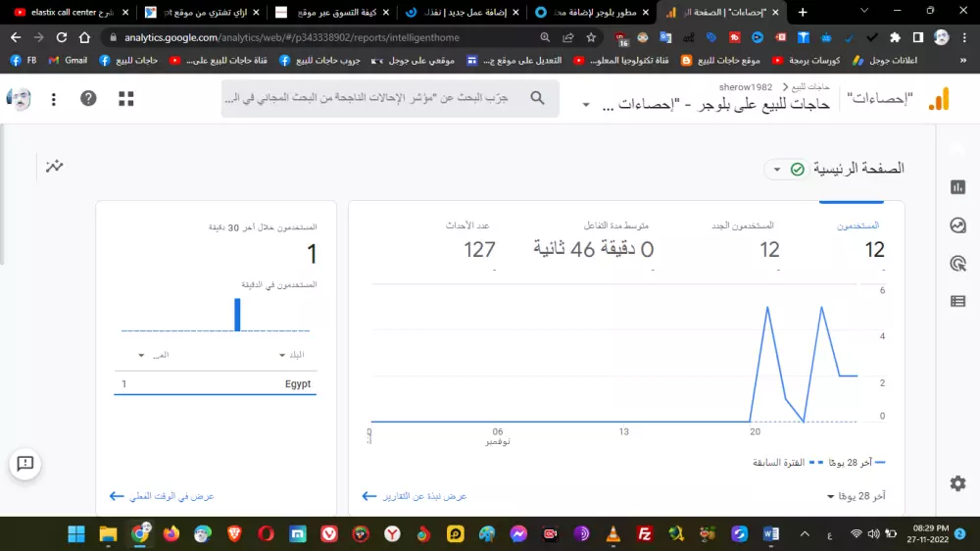Viewport: 980px width, 551px height.
Task: Click the 127 event count value
Action: click(x=479, y=250)
